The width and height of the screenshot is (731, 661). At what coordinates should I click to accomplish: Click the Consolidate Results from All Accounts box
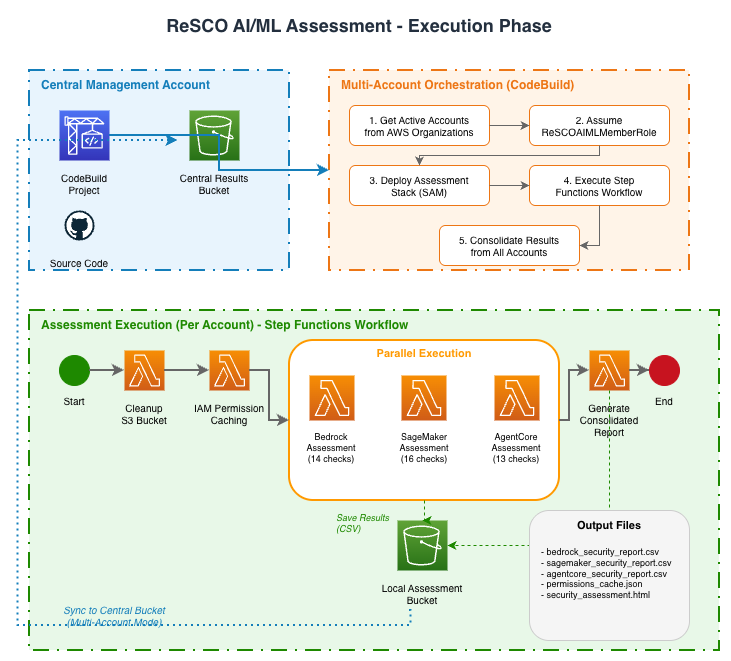point(509,246)
